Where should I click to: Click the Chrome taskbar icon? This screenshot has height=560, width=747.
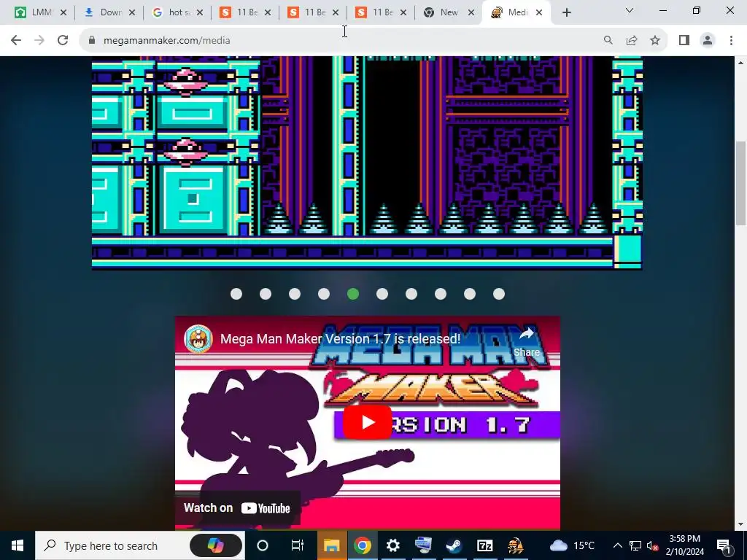click(362, 545)
